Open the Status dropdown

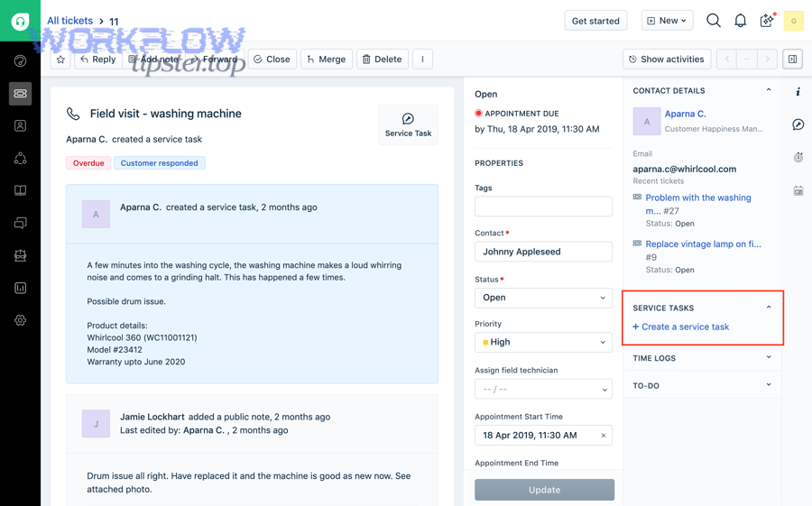[543, 298]
